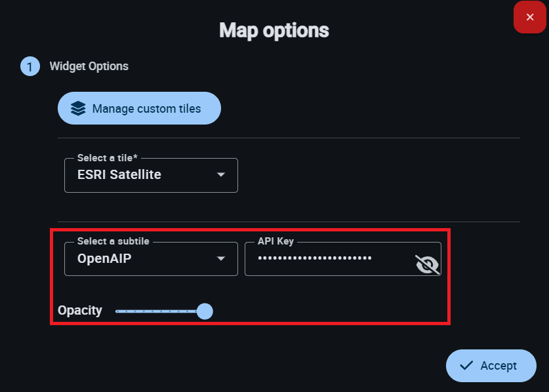Image resolution: width=549 pixels, height=392 pixels.
Task: Click the stacked layers icon
Action: click(x=78, y=108)
